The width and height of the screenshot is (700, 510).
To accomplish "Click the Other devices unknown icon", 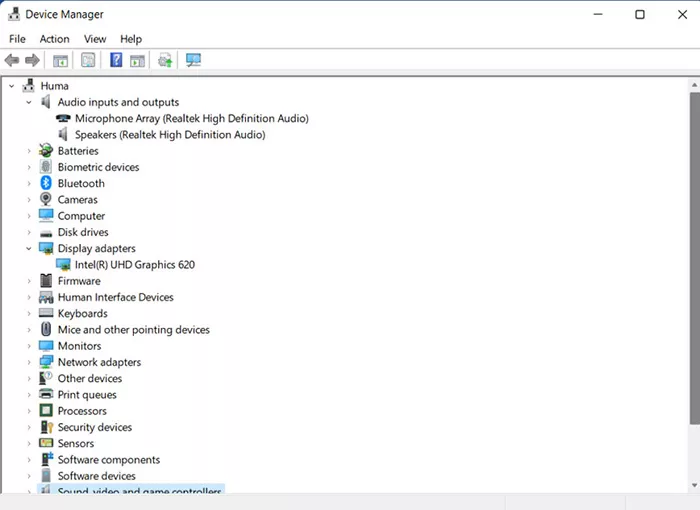I will tap(46, 378).
